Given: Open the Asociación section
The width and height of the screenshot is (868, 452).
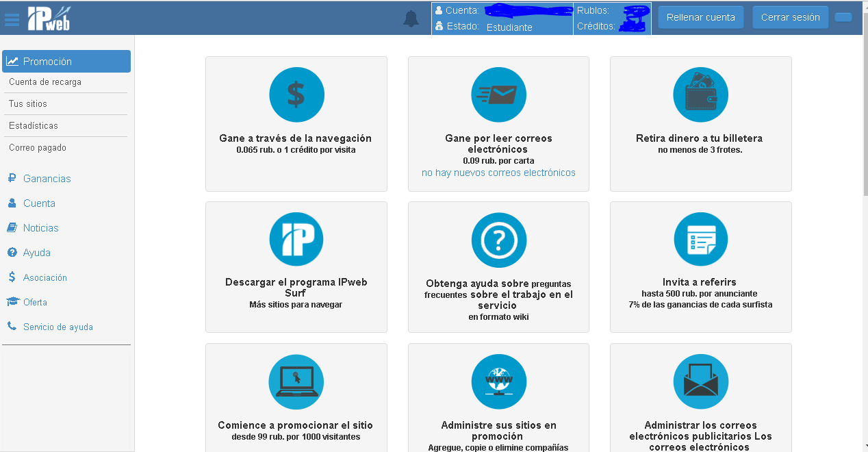Looking at the screenshot, I should tap(45, 277).
